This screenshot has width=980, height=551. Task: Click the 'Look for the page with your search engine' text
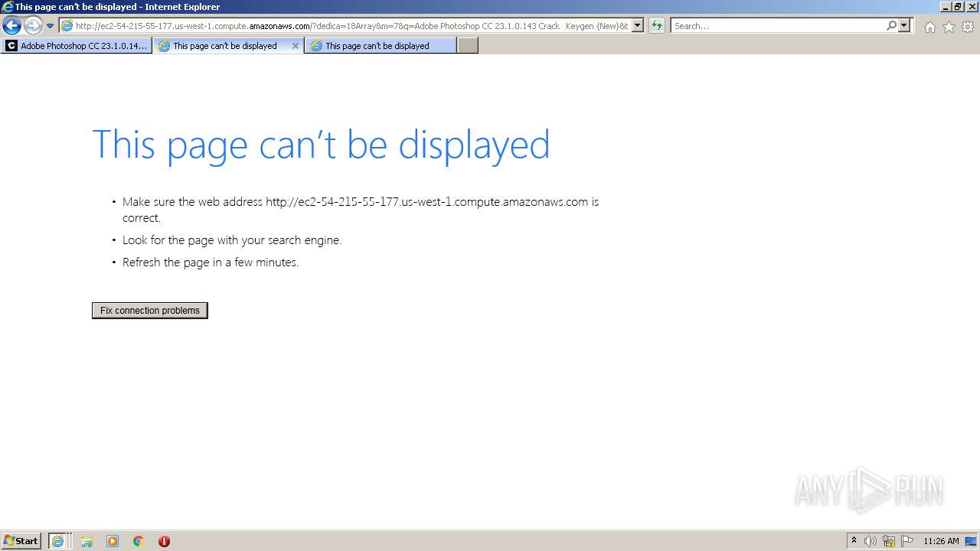[x=232, y=240]
